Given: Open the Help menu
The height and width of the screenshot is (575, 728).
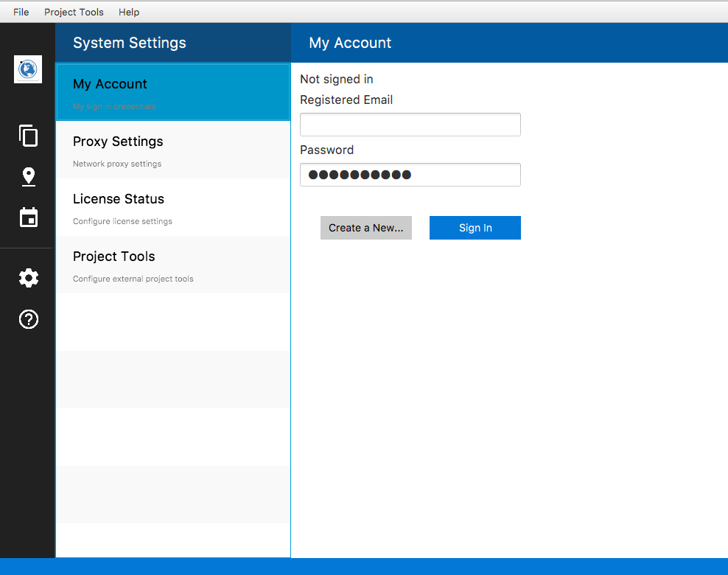Looking at the screenshot, I should pyautogui.click(x=129, y=12).
